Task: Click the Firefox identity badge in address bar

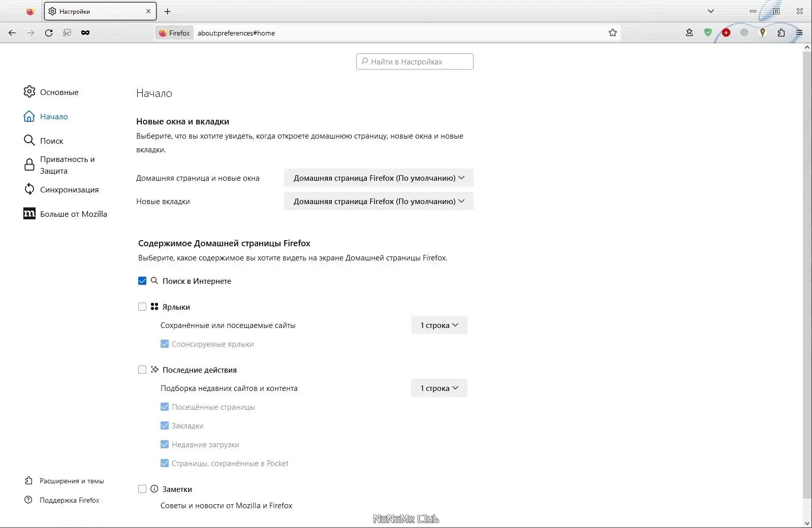Action: pyautogui.click(x=174, y=33)
